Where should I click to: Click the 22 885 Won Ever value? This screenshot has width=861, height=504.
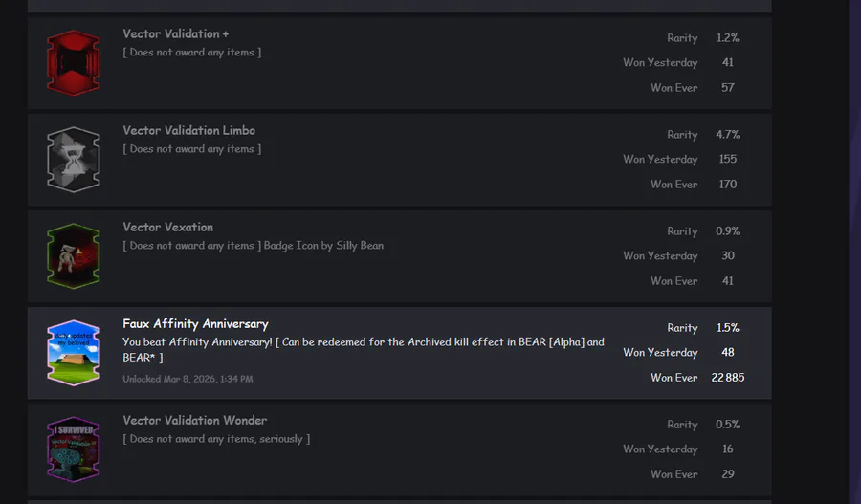point(728,378)
